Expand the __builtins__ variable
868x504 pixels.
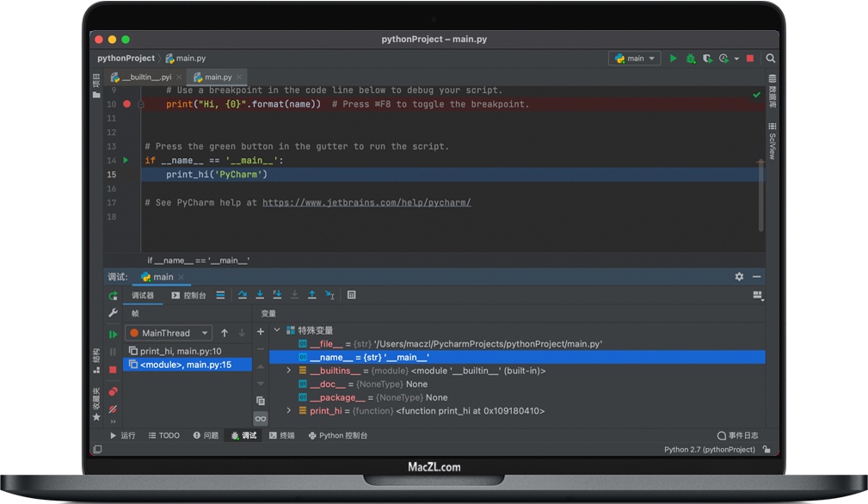288,370
